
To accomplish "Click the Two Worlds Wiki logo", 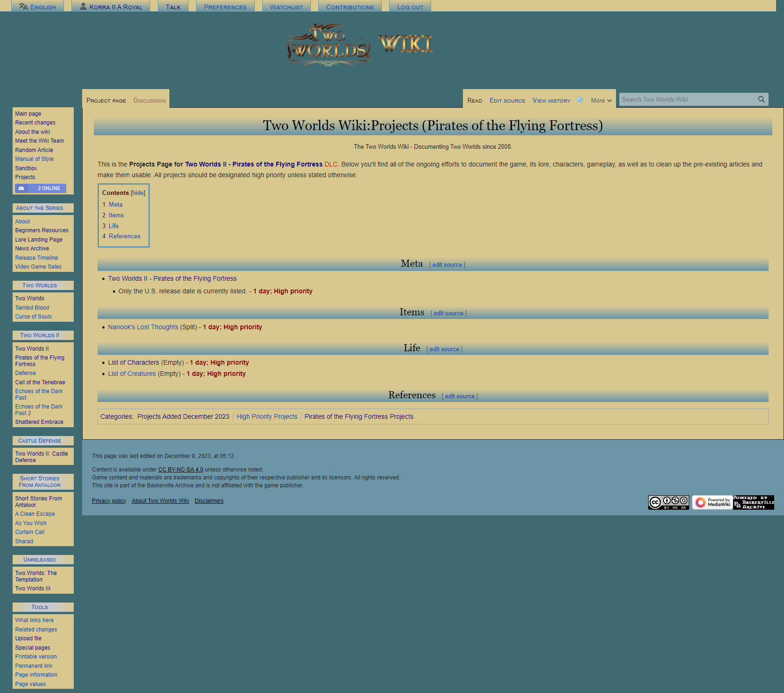I will pyautogui.click(x=360, y=45).
